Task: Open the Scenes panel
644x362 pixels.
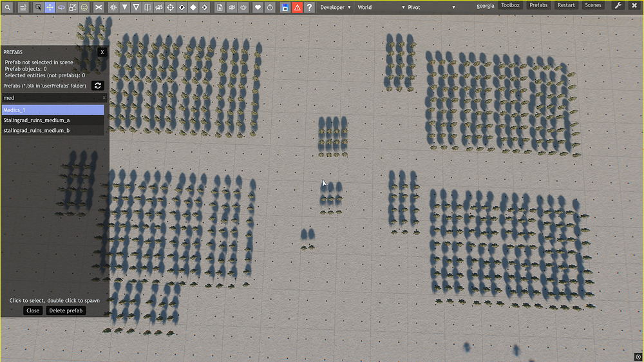Action: pos(593,5)
